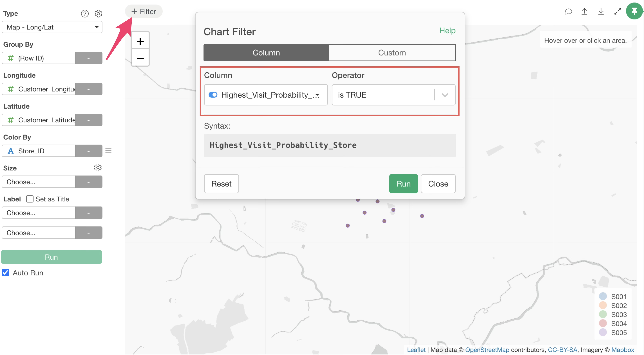Expand the is TRUE operator dropdown
644x355 pixels.
tap(445, 95)
